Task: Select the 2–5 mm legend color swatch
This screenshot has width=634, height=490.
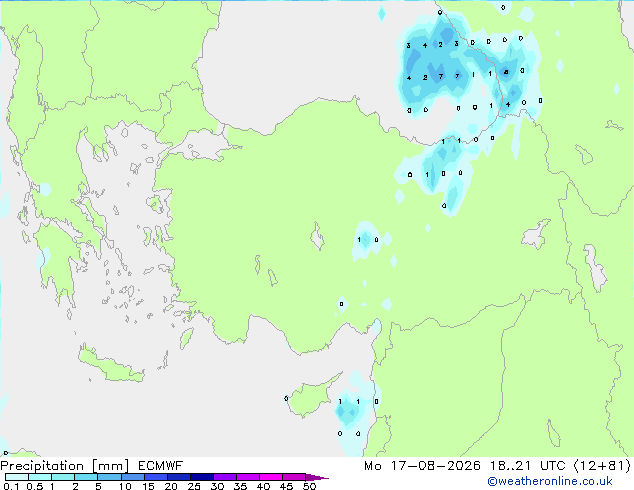Action: (86, 477)
